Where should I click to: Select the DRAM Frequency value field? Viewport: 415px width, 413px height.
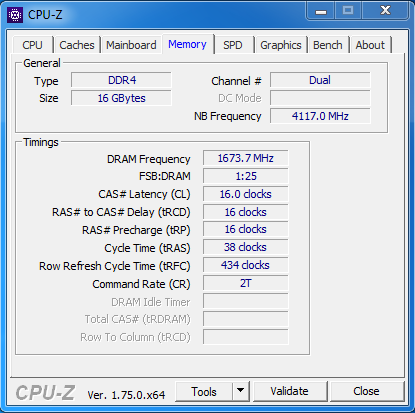[x=246, y=158]
